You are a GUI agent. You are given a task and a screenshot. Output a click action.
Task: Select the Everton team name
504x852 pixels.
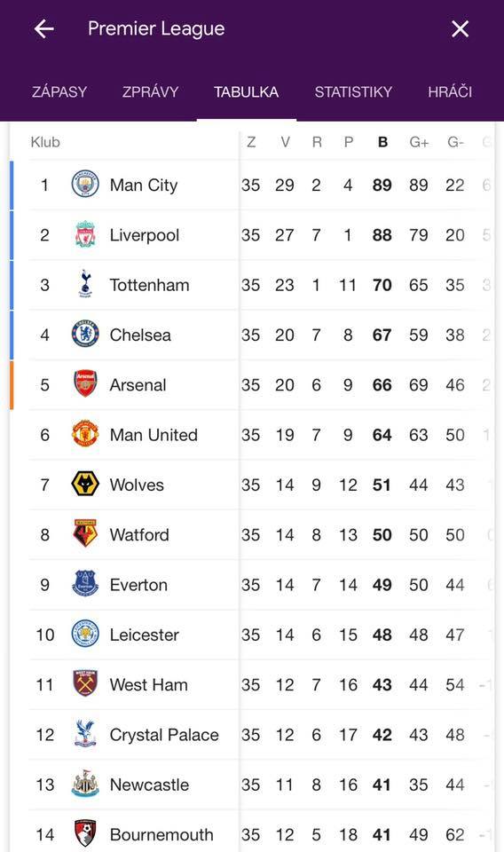(138, 585)
